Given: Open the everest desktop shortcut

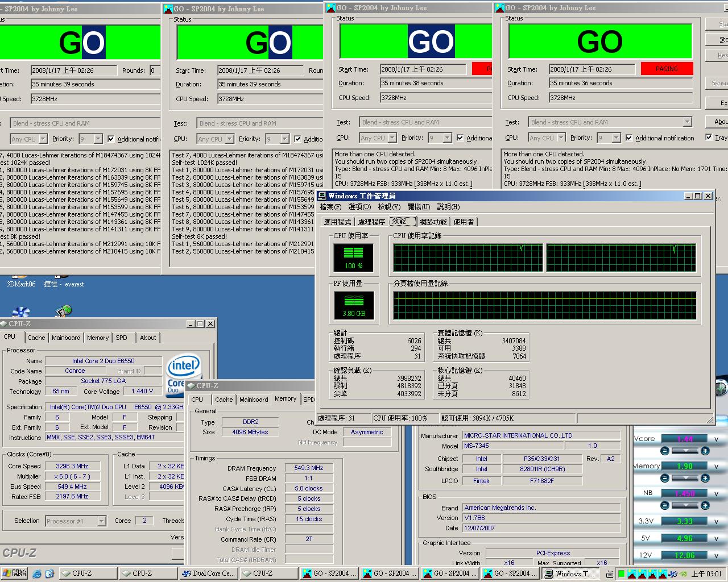Looking at the screenshot, I should pyautogui.click(x=64, y=284).
